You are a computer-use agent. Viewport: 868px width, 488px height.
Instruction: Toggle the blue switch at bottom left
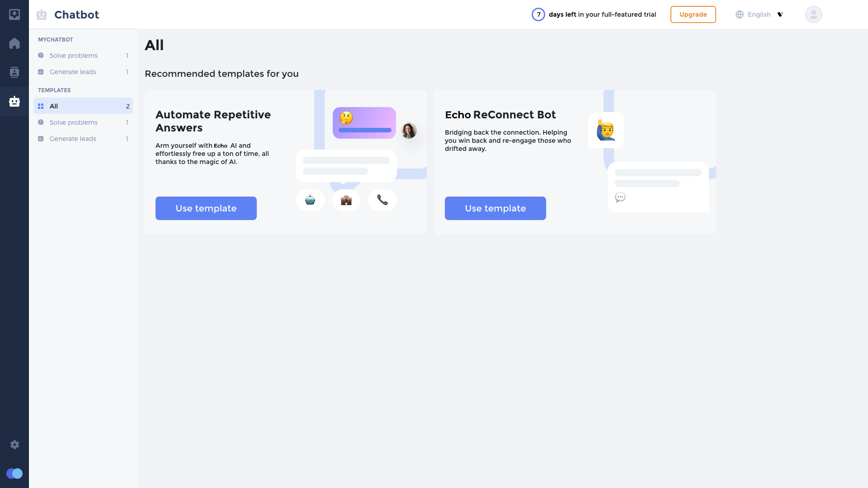(14, 474)
